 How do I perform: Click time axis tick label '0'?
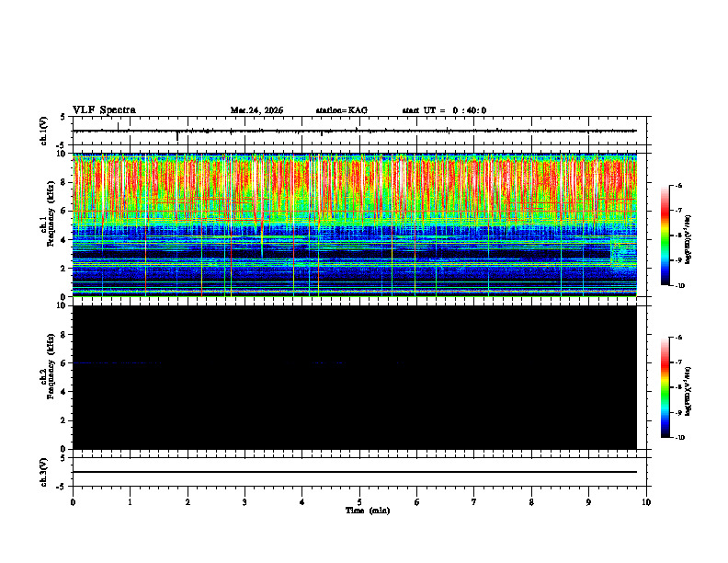coord(73,502)
